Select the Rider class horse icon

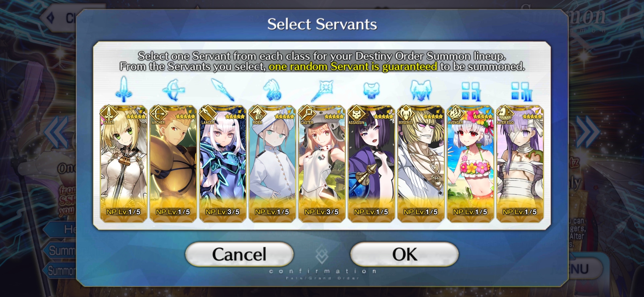tap(272, 90)
